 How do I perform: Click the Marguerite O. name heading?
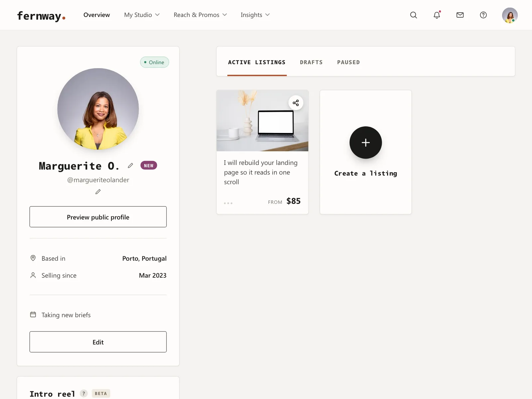(x=79, y=166)
